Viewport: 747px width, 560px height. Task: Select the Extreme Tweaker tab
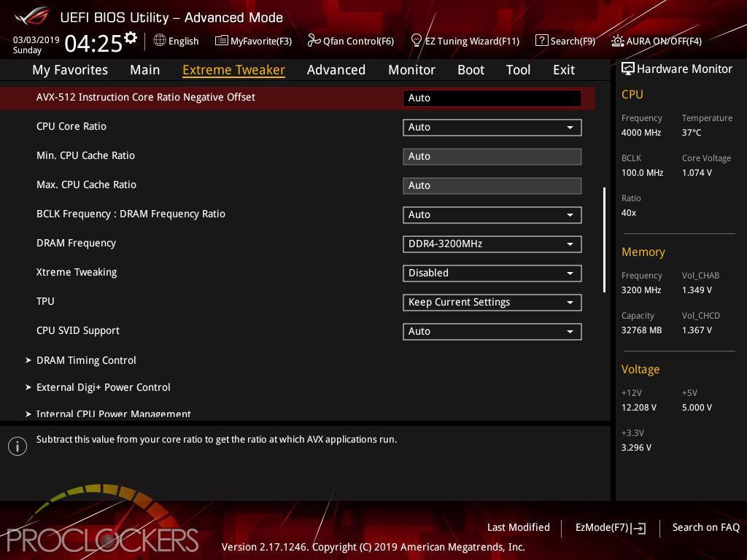click(233, 70)
